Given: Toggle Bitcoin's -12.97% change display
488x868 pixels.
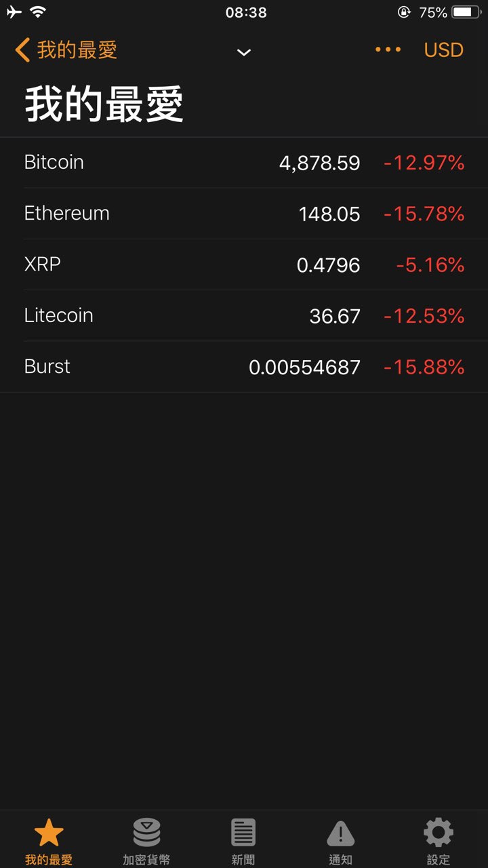Looking at the screenshot, I should 424,163.
